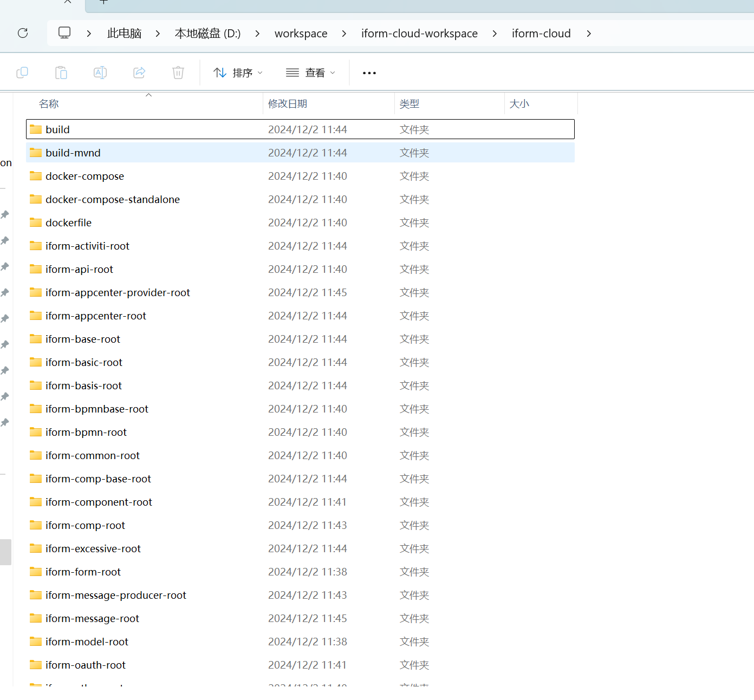Sort by 名称 column header
The image size is (754, 700).
click(49, 103)
